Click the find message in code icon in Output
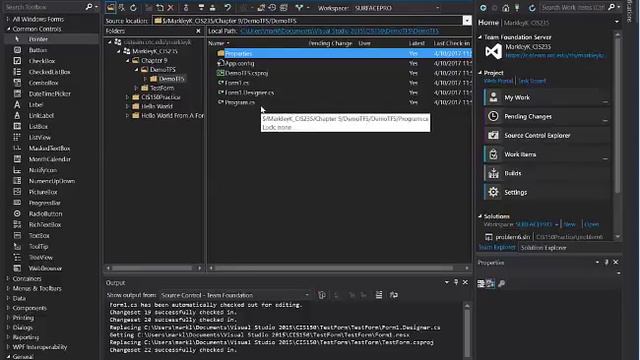The image size is (640, 360). [322, 295]
